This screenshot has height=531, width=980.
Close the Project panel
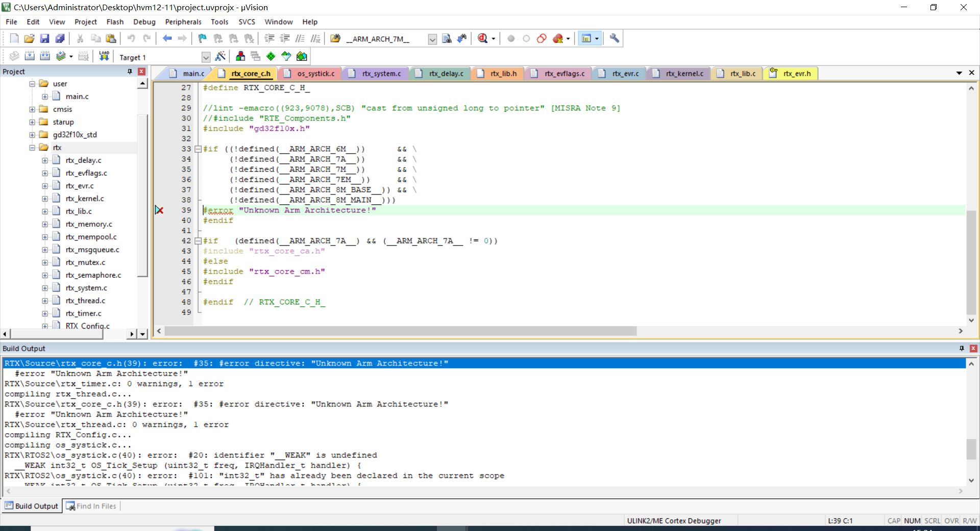[x=141, y=71]
